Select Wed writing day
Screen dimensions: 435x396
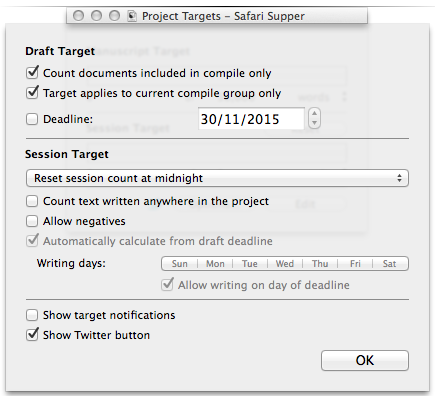tap(285, 264)
